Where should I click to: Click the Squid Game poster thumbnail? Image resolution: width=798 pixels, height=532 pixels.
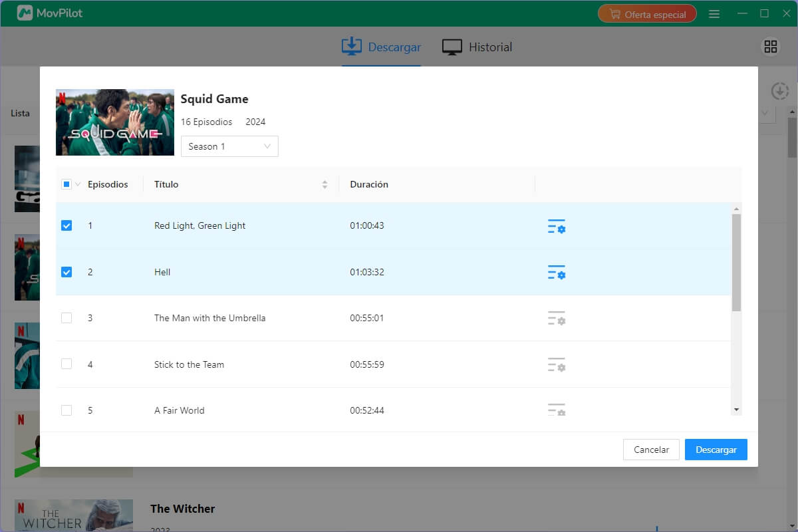click(115, 122)
